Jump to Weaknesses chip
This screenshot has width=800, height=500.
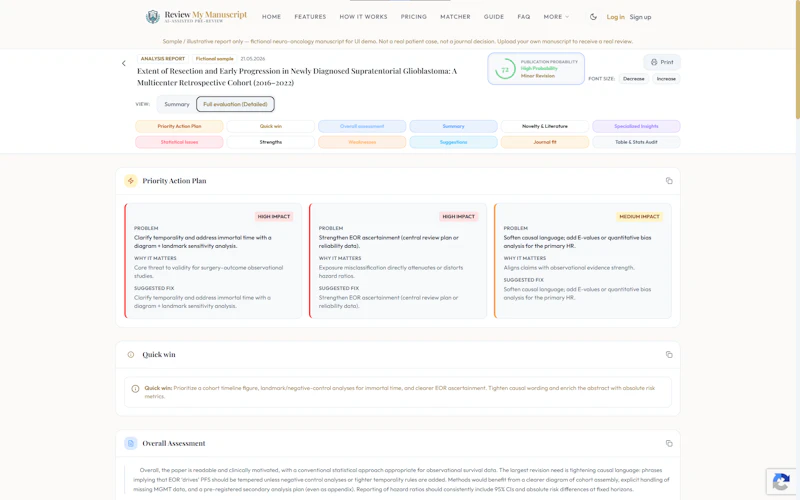(x=362, y=142)
